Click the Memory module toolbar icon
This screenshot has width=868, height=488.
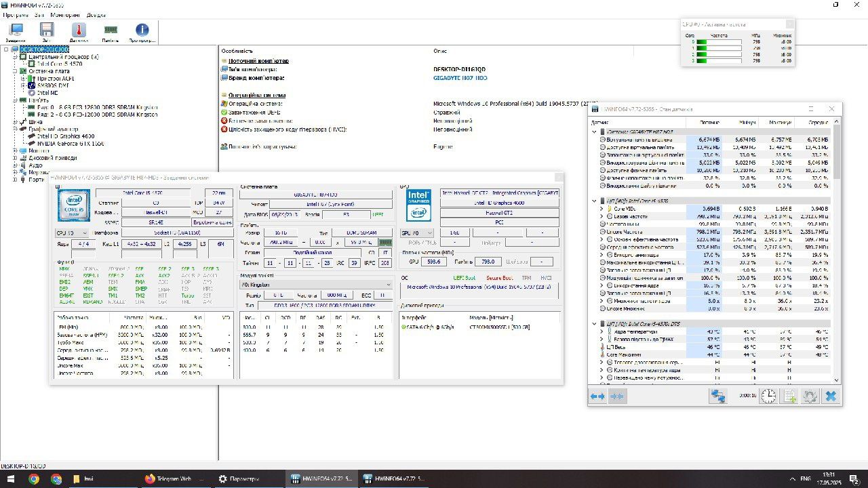click(110, 31)
